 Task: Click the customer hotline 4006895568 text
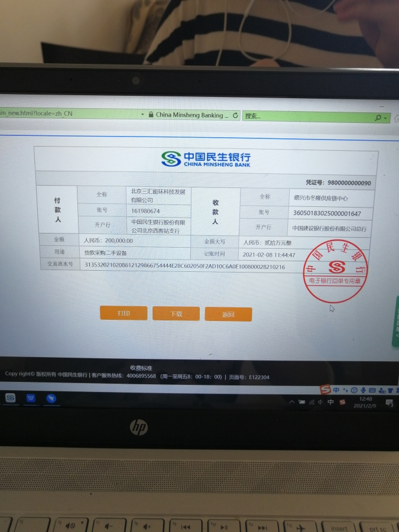click(x=141, y=376)
